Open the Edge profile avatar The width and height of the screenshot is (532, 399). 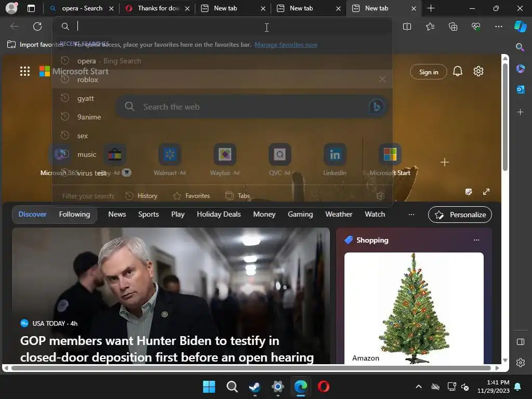11,8
